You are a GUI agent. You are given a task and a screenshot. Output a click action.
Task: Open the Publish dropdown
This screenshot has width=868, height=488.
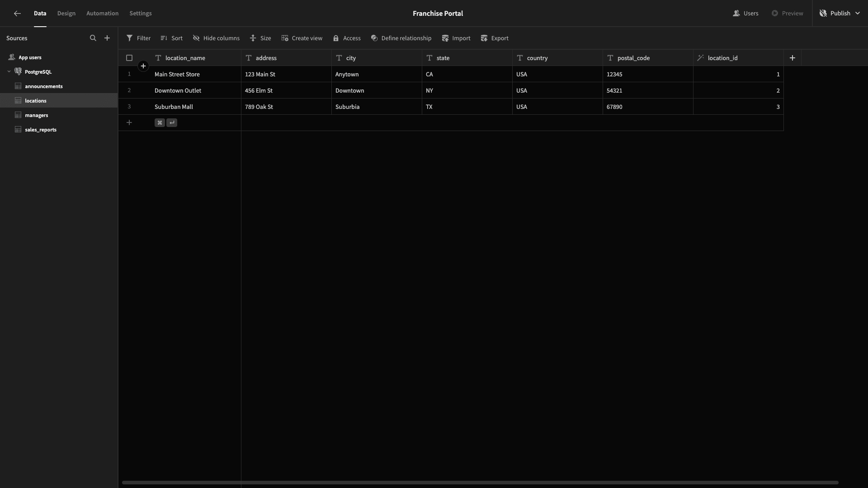(840, 14)
